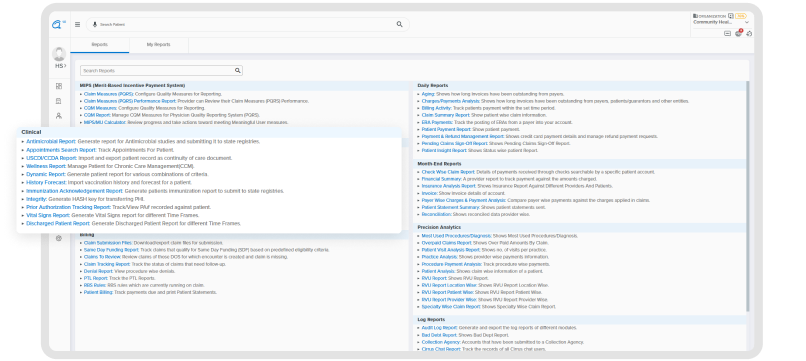The height and width of the screenshot is (361, 806).
Task: Open the hamburger menu
Action: 78,24
